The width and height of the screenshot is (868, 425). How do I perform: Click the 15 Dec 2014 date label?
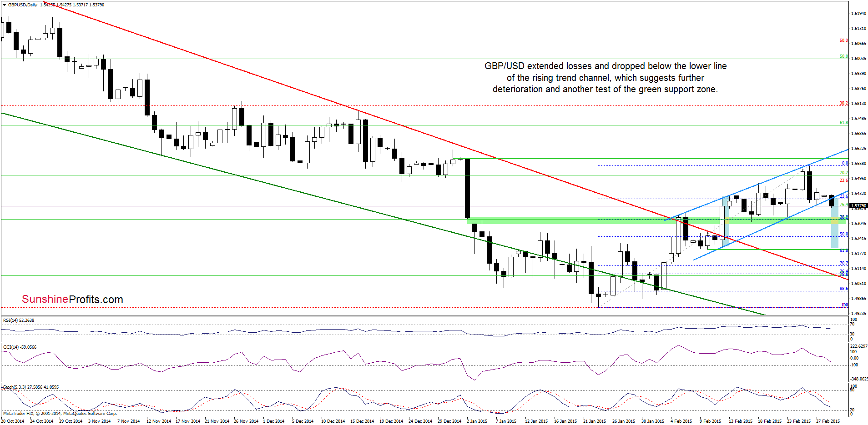point(362,421)
